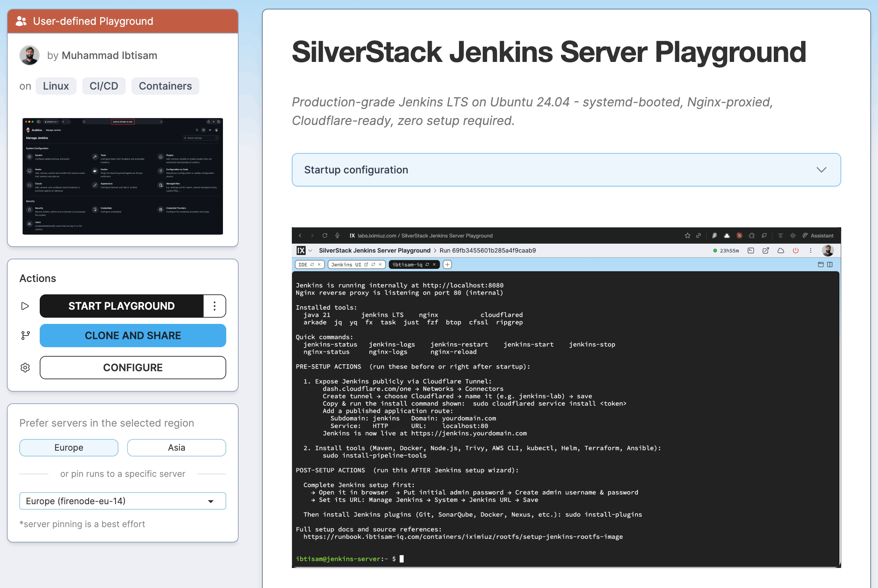The width and height of the screenshot is (878, 588).
Task: Open the IX logo dropdown in playground header
Action: coord(305,251)
